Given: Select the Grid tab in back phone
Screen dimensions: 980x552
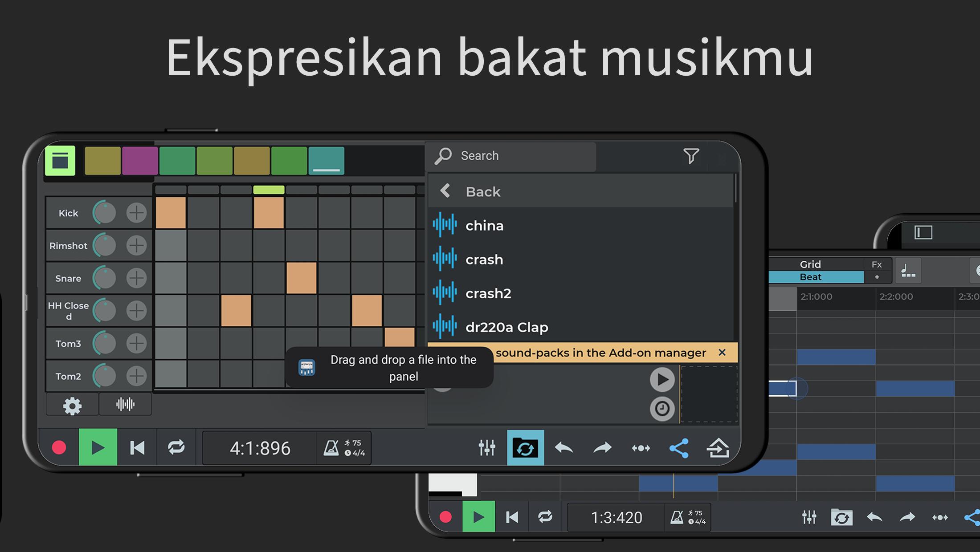Looking at the screenshot, I should pyautogui.click(x=810, y=264).
